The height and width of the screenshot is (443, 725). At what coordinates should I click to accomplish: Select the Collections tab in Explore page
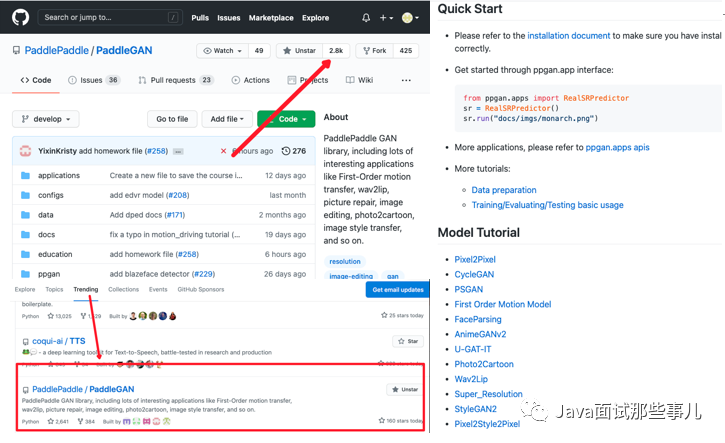point(123,289)
